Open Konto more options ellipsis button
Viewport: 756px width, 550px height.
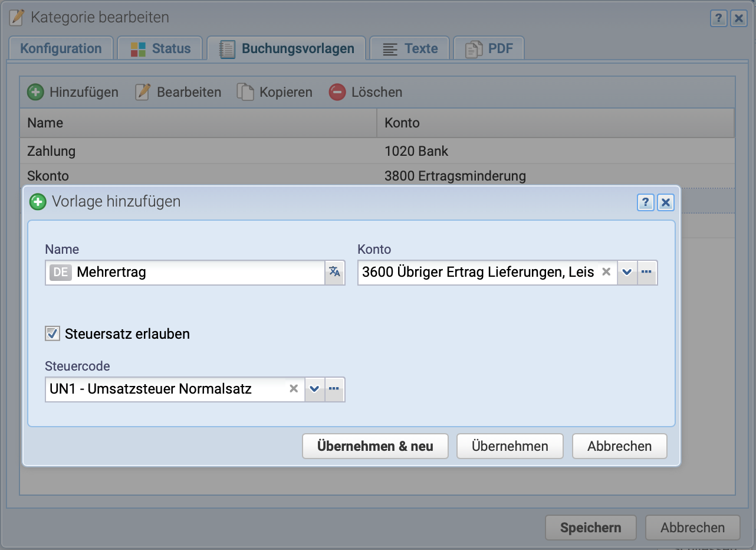click(647, 272)
